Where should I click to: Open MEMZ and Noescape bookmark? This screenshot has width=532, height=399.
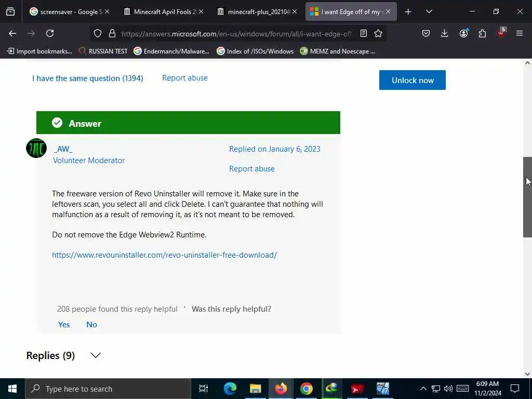[x=338, y=51]
